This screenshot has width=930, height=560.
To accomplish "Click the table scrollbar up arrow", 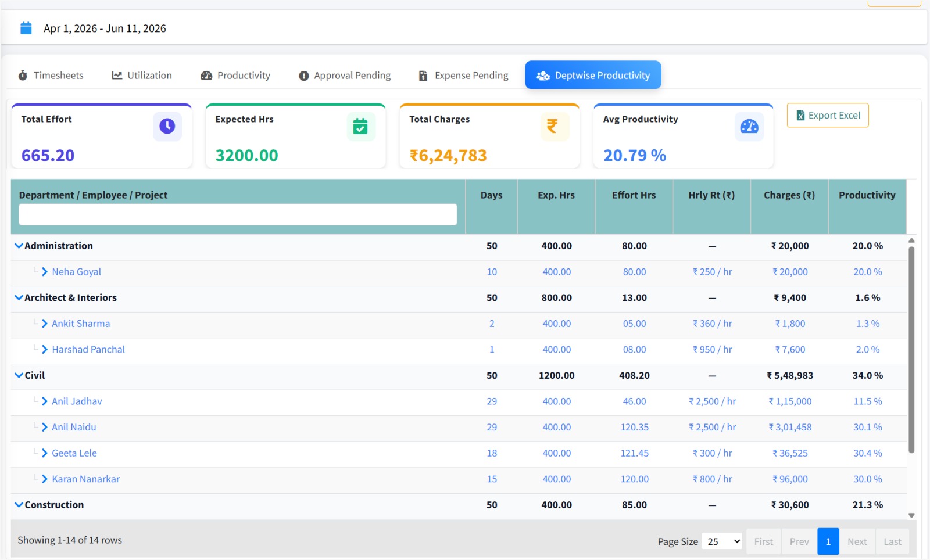I will 911,240.
